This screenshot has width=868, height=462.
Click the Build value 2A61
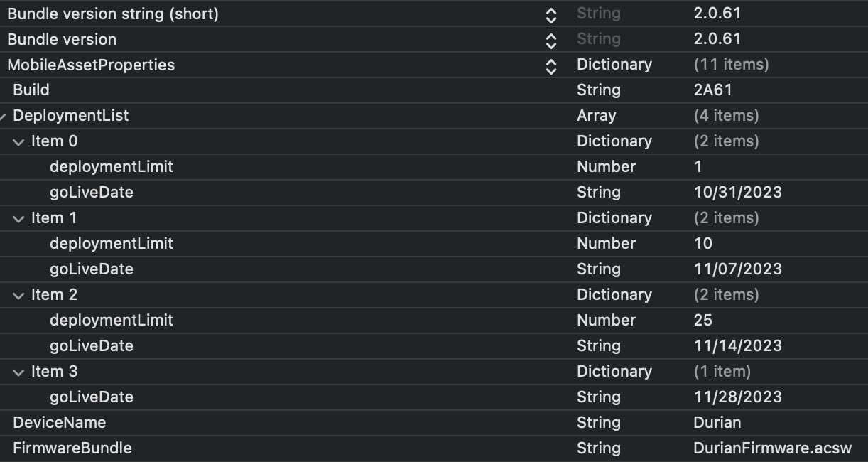[712, 90]
